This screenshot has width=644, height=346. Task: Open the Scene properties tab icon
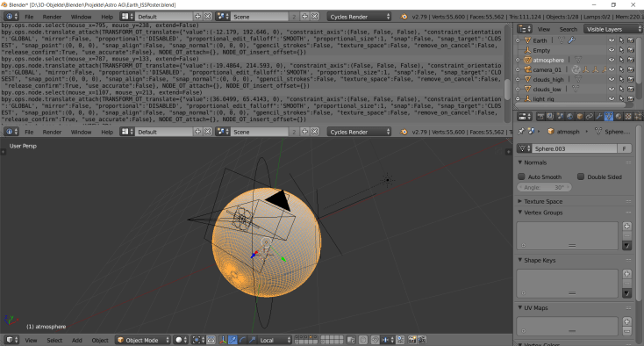click(560, 117)
